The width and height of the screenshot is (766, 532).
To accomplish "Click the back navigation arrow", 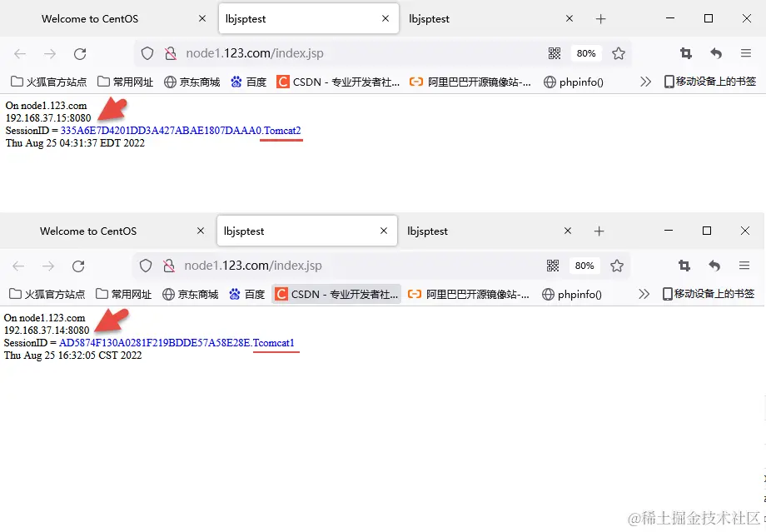I will tap(20, 52).
